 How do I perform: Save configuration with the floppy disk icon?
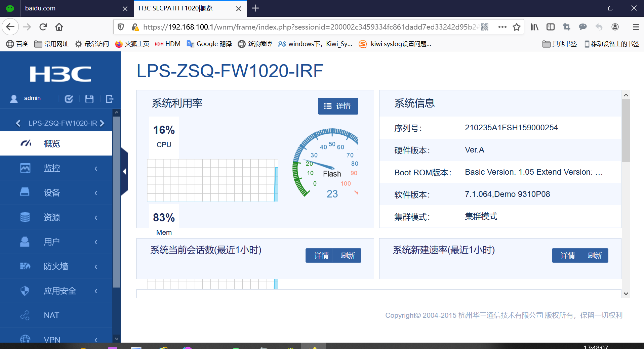pos(89,99)
